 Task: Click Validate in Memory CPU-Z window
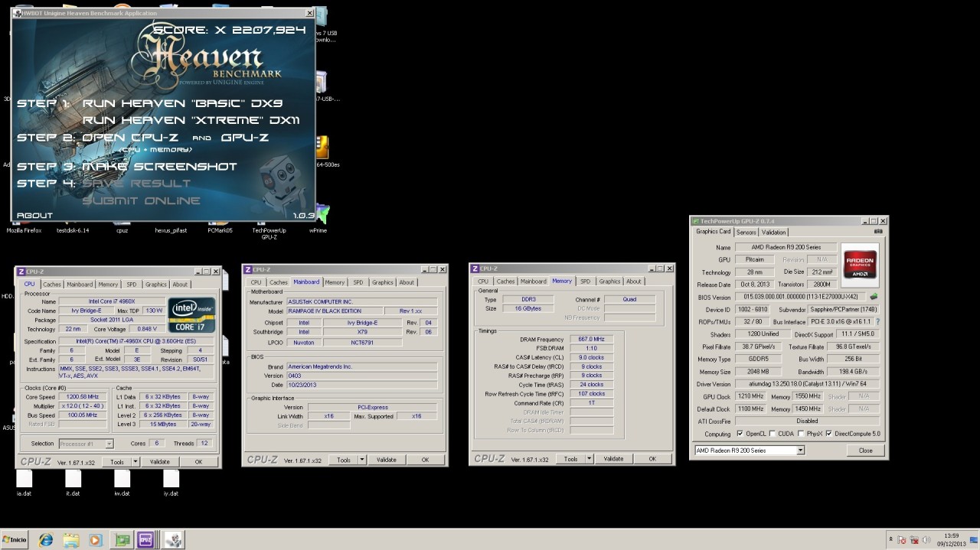coord(613,459)
